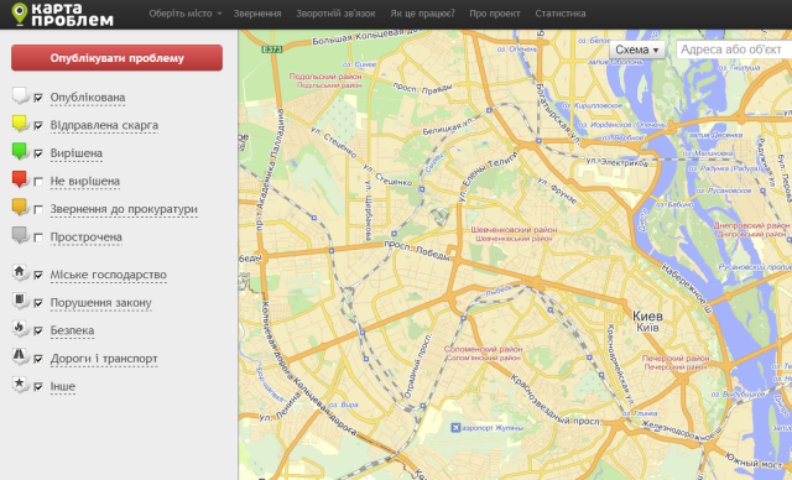Click the star icon for Інше
Image resolution: width=792 pixels, height=480 pixels.
pos(20,384)
